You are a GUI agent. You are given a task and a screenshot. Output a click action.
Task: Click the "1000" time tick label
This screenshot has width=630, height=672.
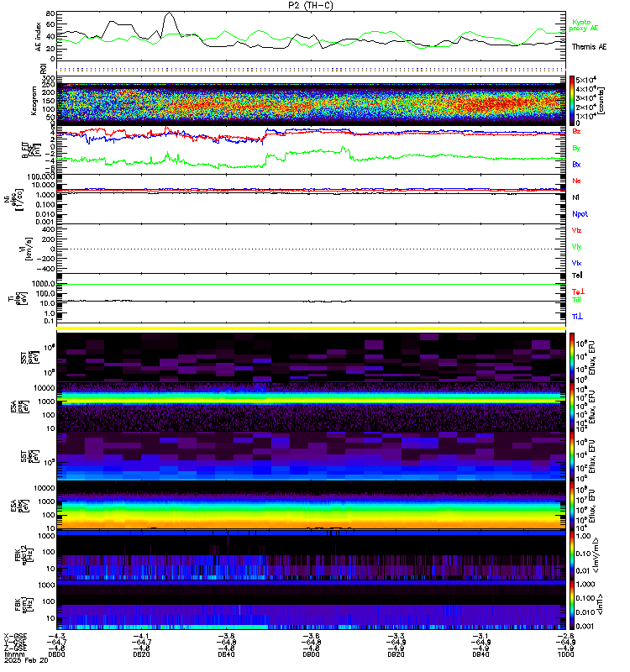click(565, 654)
